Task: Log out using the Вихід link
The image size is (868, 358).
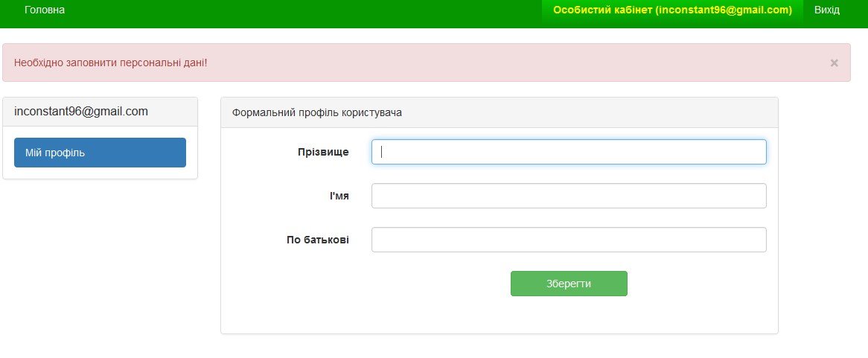Action: tap(826, 10)
